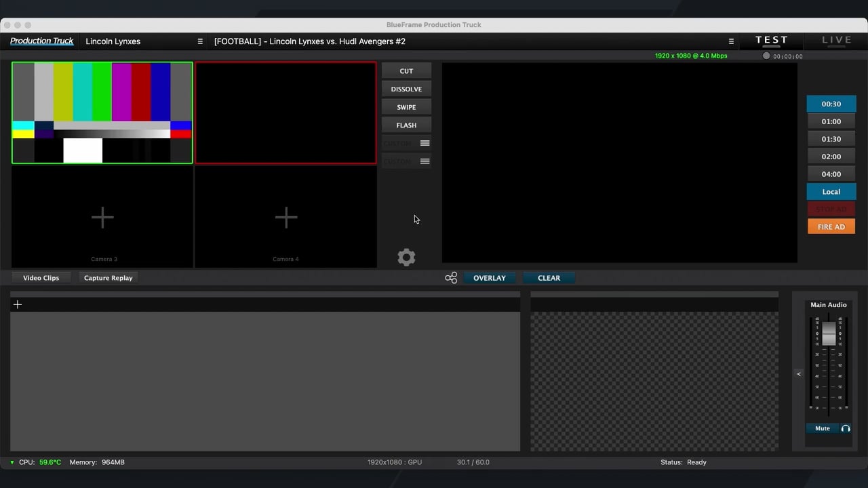
Task: Click the CUT transition button
Action: (x=406, y=71)
